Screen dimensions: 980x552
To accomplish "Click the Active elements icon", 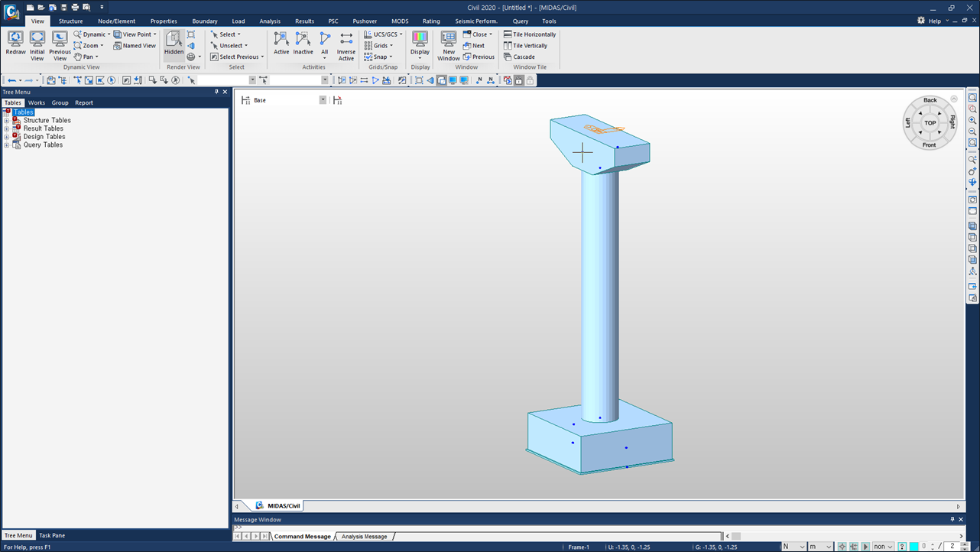I will 281,44.
